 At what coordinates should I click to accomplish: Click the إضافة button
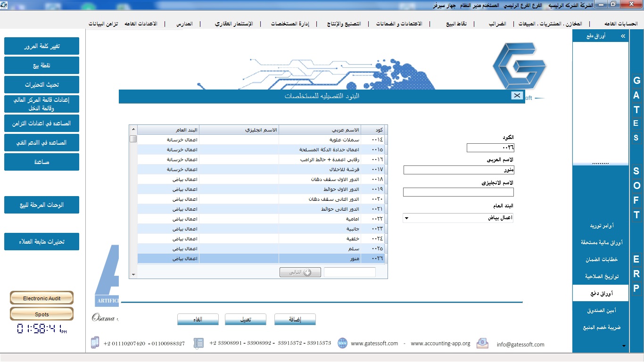(295, 320)
